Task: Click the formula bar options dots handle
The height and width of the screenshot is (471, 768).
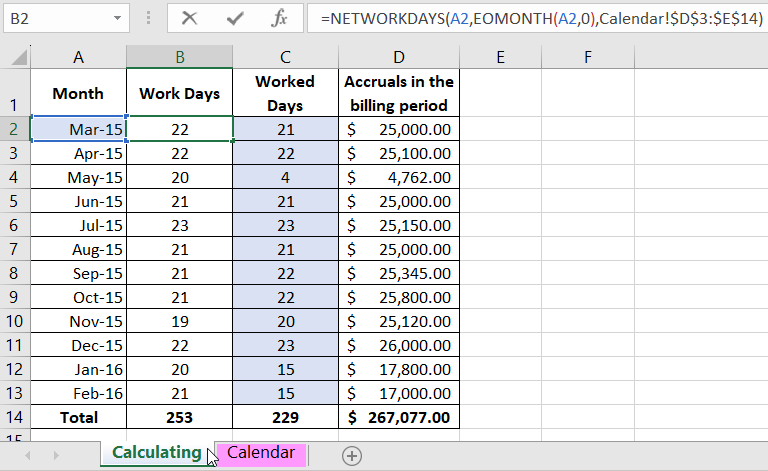Action: 148,19
